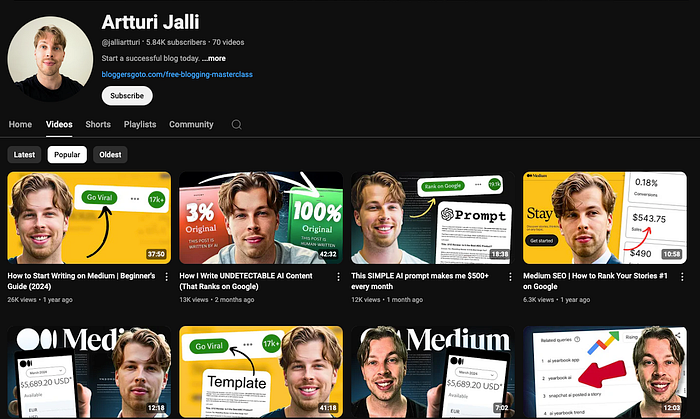This screenshot has width=700, height=419.
Task: Play the 41:18 Template thumbnail video
Action: (261, 372)
